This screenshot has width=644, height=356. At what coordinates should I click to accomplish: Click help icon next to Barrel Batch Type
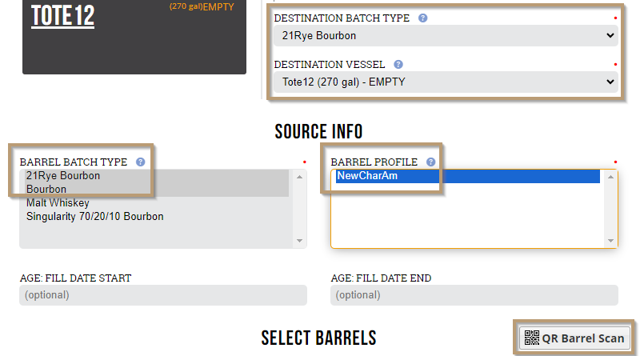141,162
